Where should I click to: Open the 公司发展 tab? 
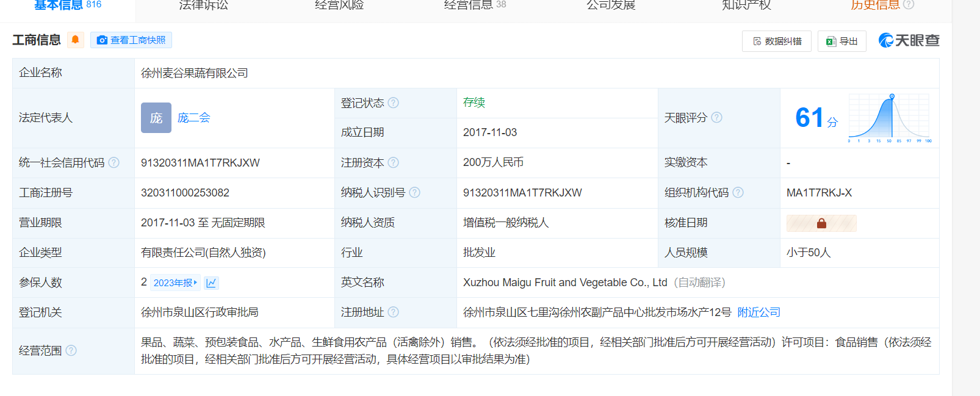pos(611,5)
